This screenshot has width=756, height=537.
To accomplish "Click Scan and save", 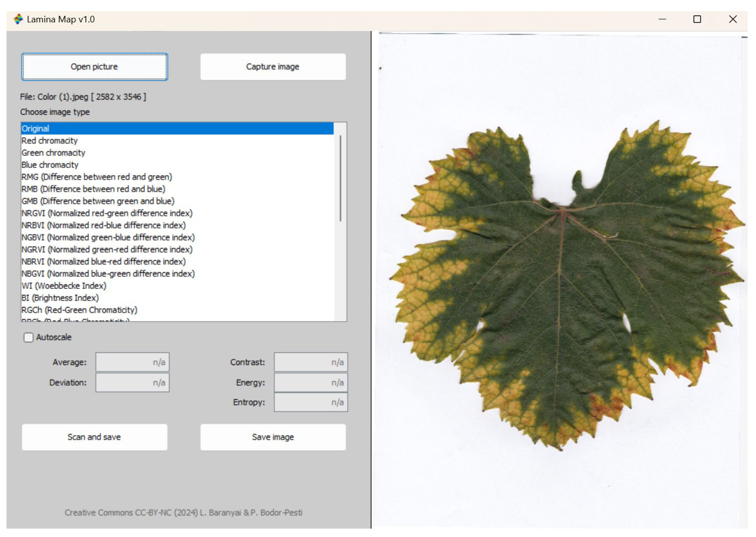I will [x=94, y=437].
